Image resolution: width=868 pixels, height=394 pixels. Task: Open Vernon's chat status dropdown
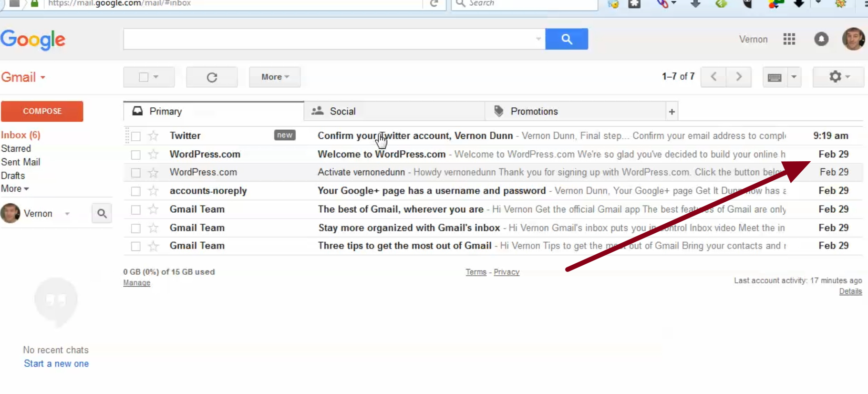[x=67, y=214]
